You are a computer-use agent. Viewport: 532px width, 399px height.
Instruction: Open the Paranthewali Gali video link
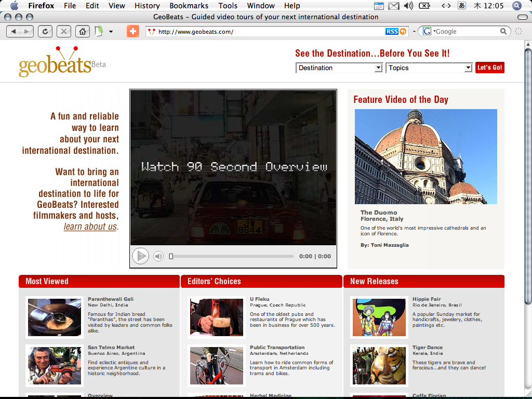click(111, 299)
